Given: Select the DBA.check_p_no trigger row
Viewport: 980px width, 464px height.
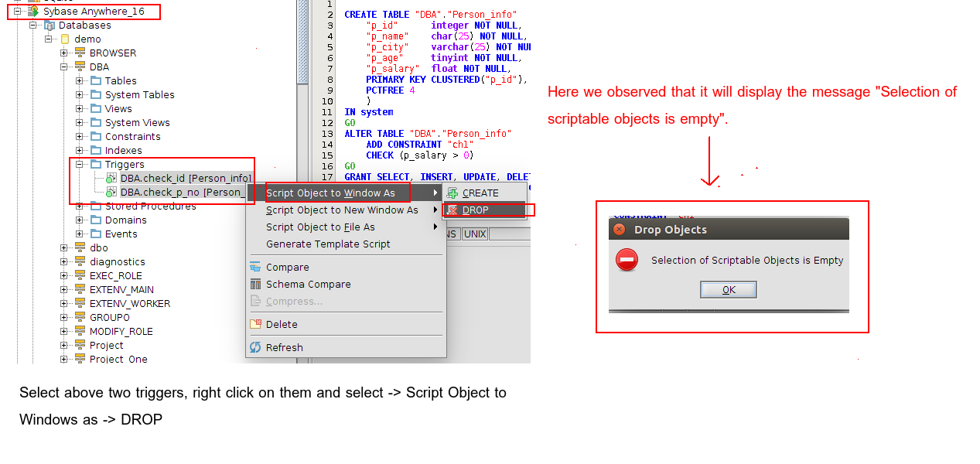Looking at the screenshot, I should [x=183, y=193].
